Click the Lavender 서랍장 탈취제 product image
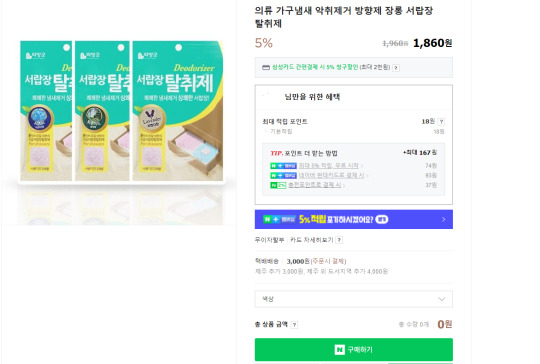Image resolution: width=540 pixels, height=364 pixels. [x=178, y=111]
